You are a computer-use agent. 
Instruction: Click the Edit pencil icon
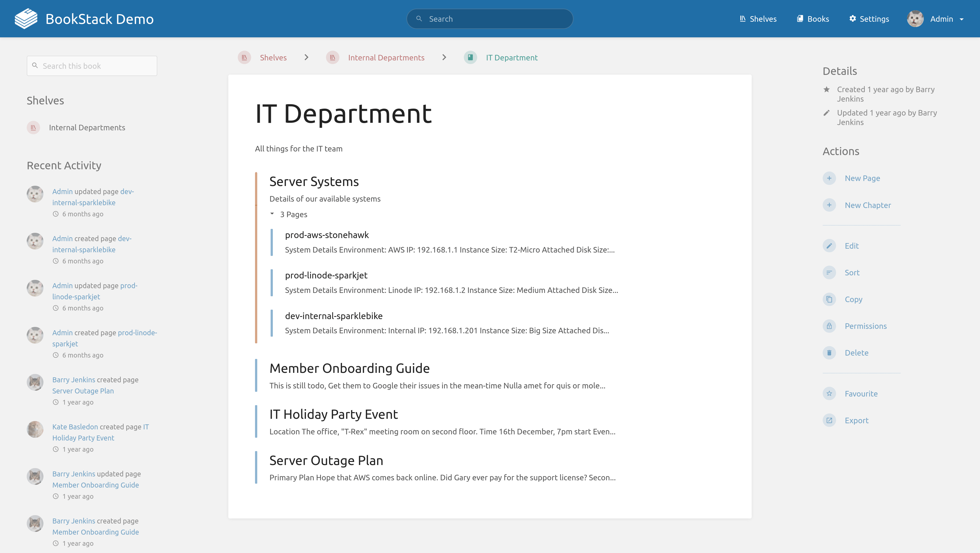[x=829, y=246]
